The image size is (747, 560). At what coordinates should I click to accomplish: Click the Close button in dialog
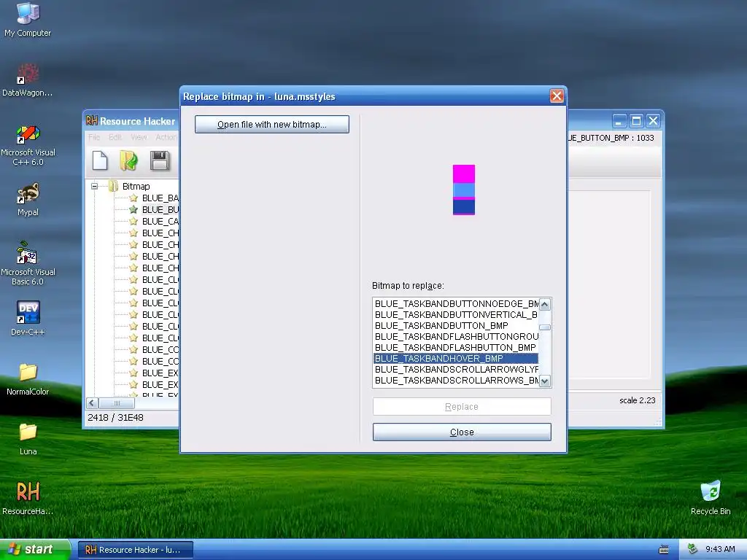(462, 432)
